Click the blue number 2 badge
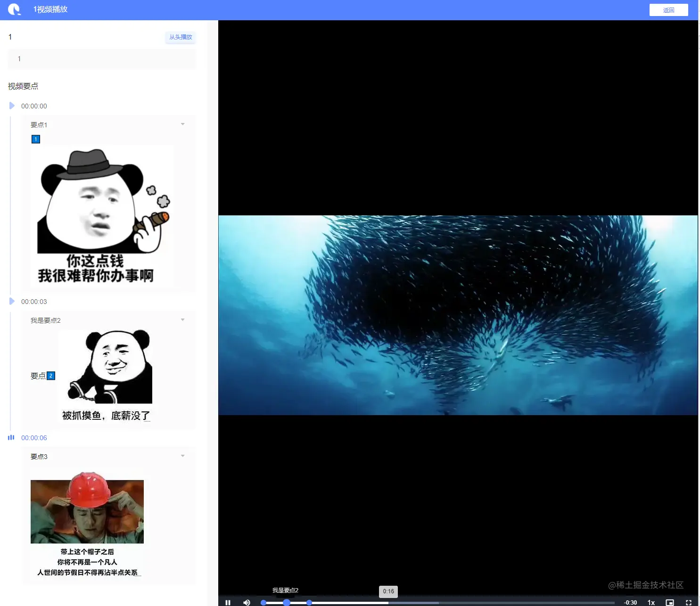This screenshot has height=606, width=700. click(x=51, y=376)
